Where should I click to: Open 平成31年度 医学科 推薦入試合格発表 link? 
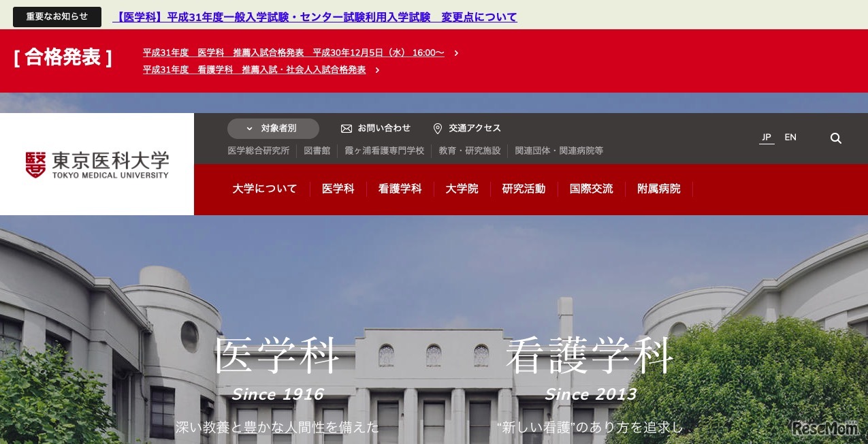point(293,52)
